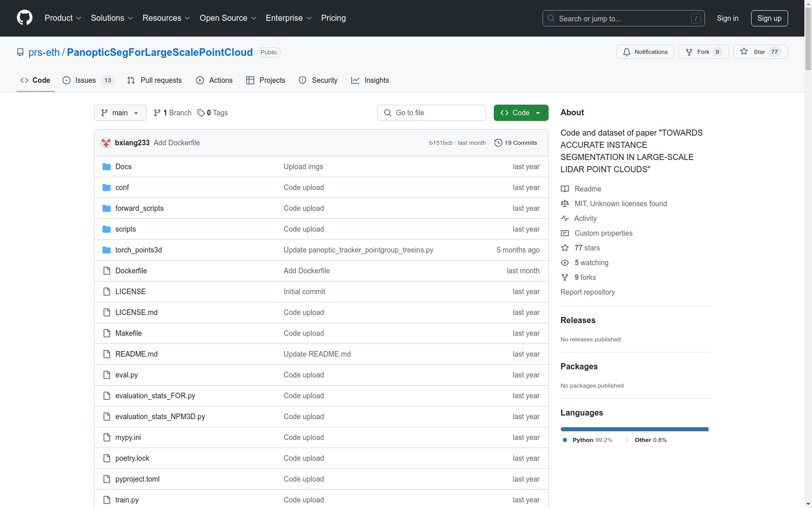Switch to the Security tab
The image size is (812, 508).
tap(318, 80)
